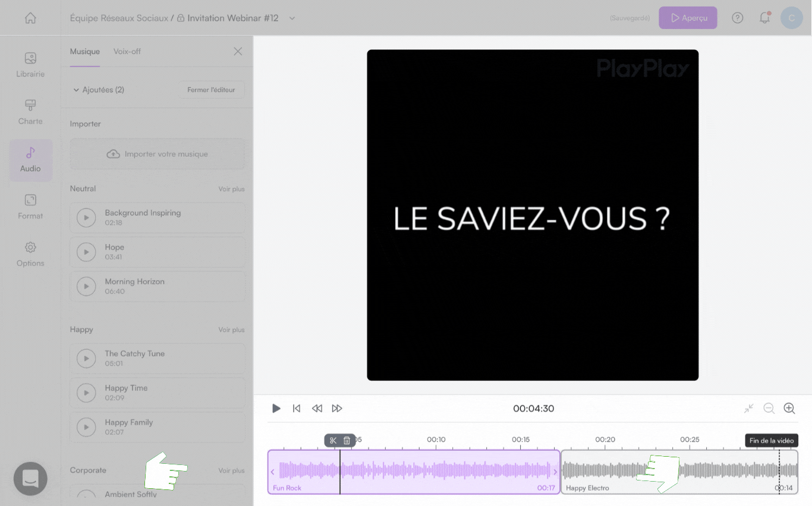Rewind the timeline playhead

317,409
